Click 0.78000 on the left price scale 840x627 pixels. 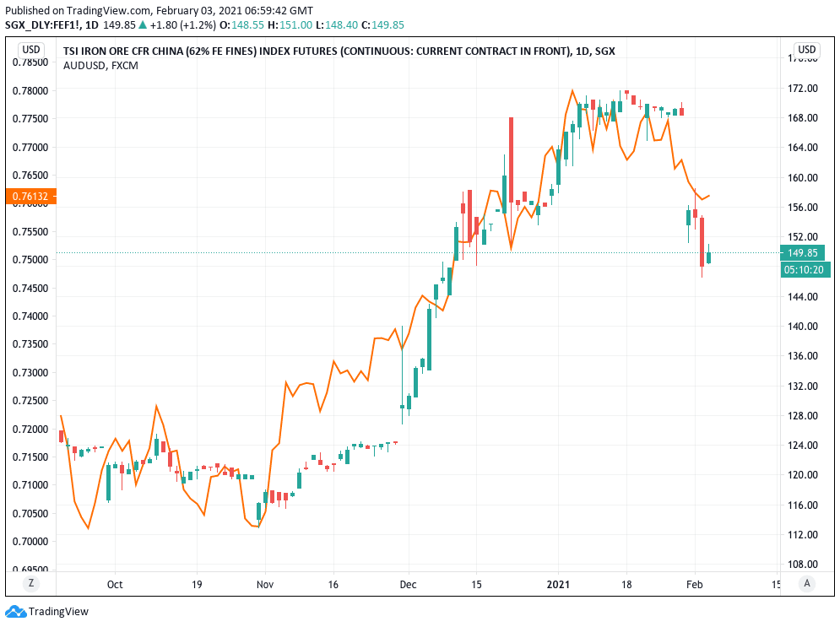click(x=31, y=91)
